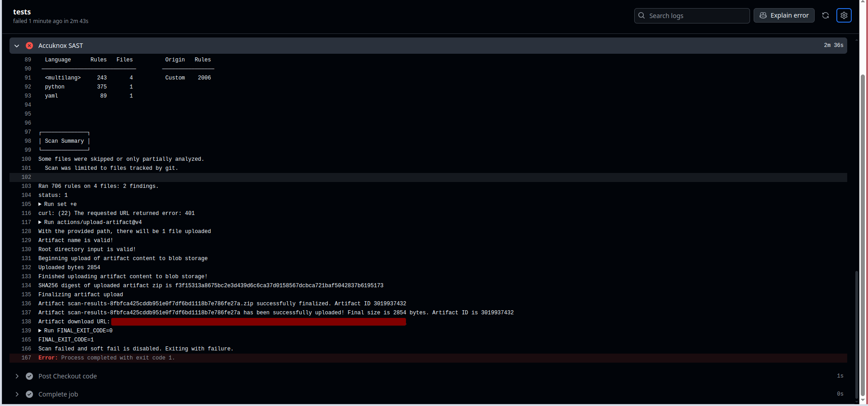Click 'Some files were skipped or only partially analyzed.'
868x406 pixels.
121,159
